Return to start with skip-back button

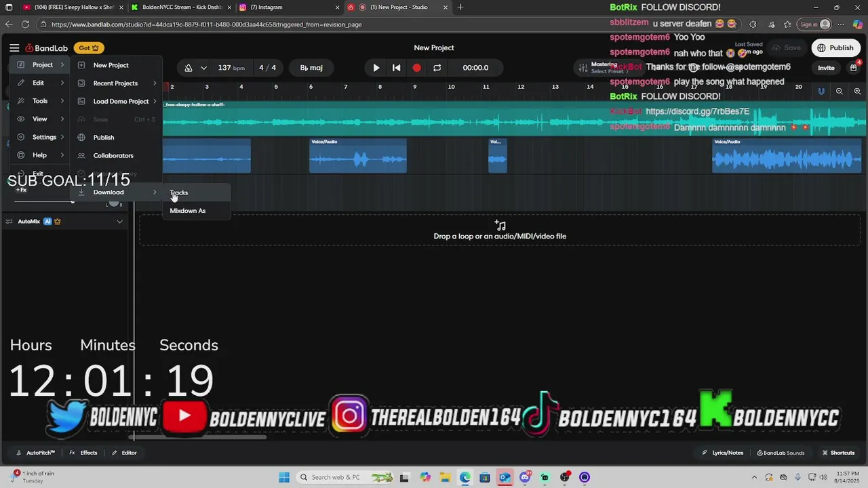(397, 68)
